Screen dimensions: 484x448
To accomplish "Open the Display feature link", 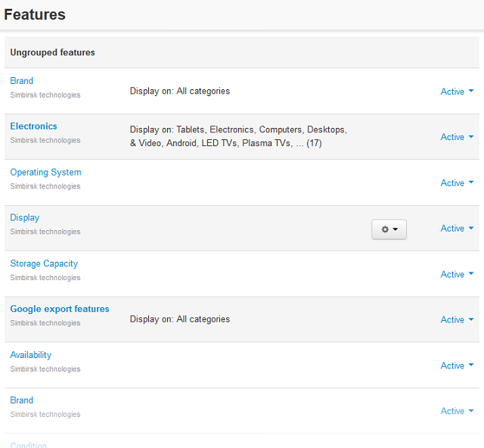I will point(25,217).
